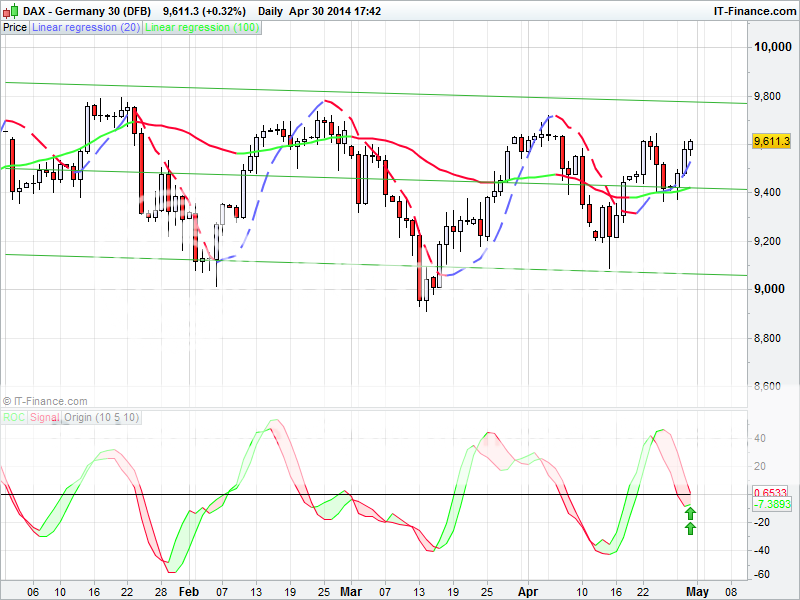Click the lower green arrow on ROC indicator
Screen dimensions: 800x600
(690, 528)
